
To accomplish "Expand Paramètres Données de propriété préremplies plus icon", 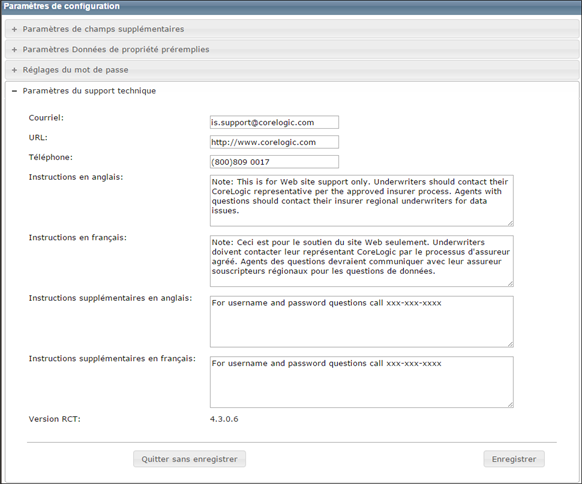I will pos(14,50).
